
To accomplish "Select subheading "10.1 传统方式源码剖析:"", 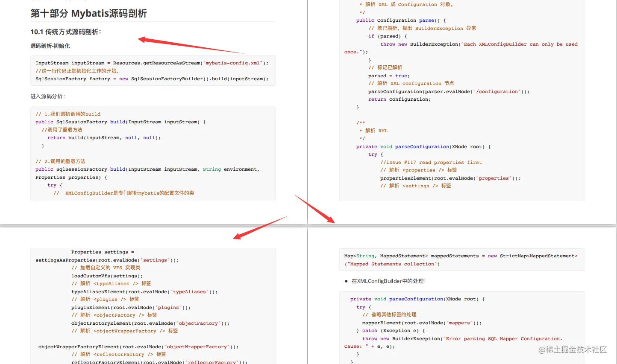I will pyautogui.click(x=66, y=32).
